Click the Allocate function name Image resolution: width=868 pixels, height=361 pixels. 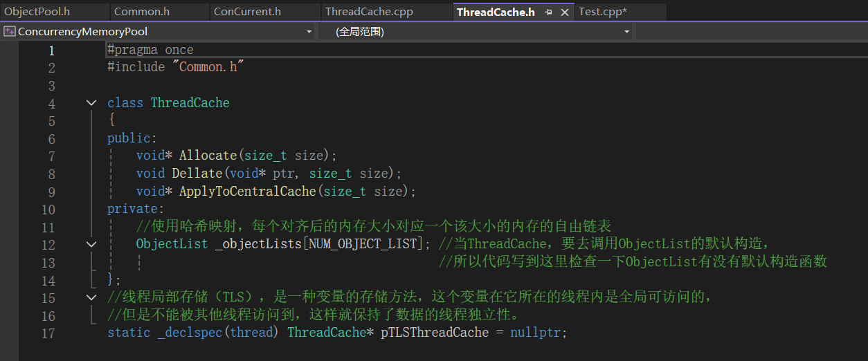coord(208,156)
